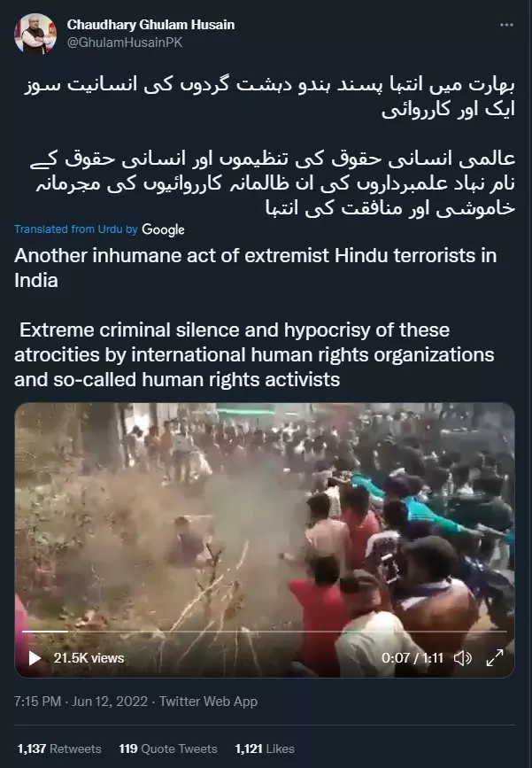
Task: Click the Google logo in translation note
Action: (x=163, y=229)
